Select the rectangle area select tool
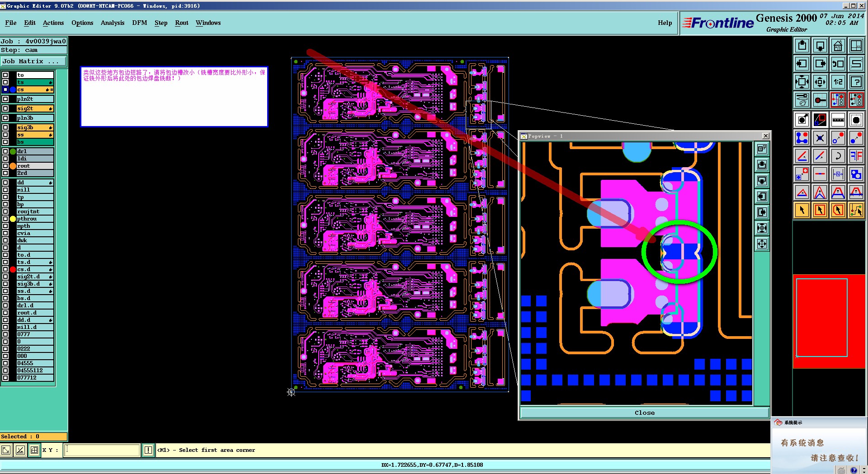Image resolution: width=868 pixels, height=474 pixels. (820, 210)
